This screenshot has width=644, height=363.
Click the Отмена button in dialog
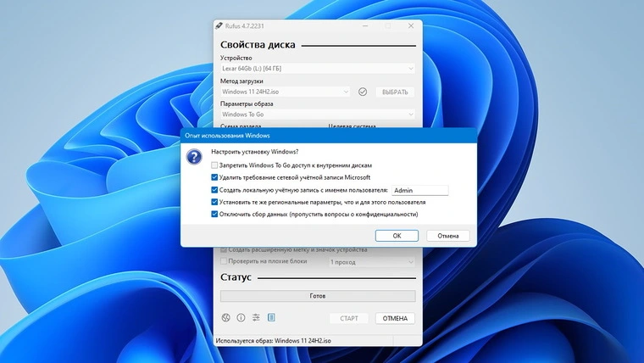click(448, 236)
